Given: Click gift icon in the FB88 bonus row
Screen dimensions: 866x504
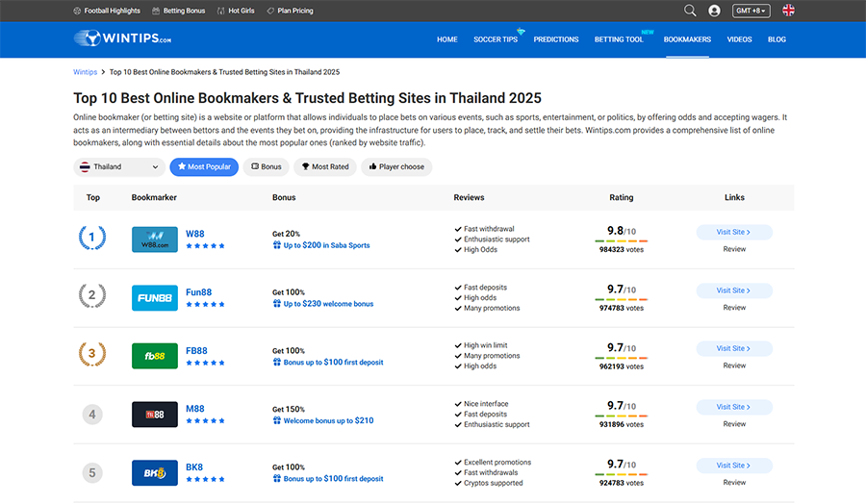Looking at the screenshot, I should tap(277, 362).
